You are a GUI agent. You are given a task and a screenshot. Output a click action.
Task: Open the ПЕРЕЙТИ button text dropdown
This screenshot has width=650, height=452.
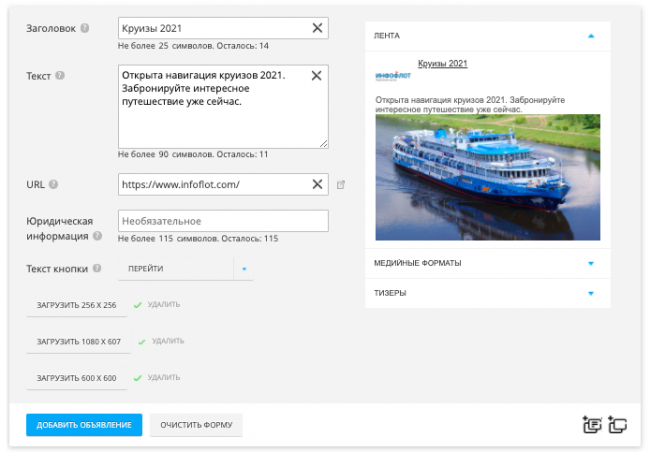243,269
